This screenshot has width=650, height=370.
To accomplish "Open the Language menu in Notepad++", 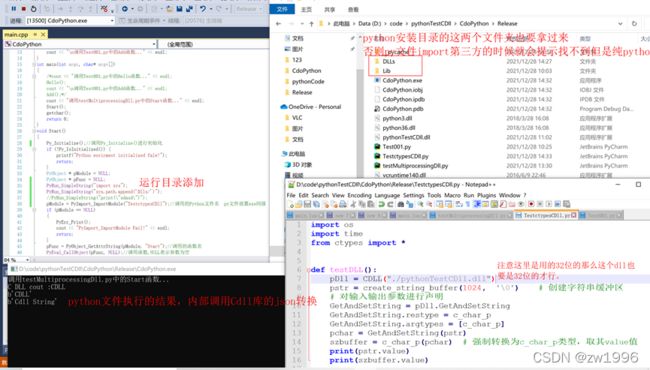I will click(387, 195).
